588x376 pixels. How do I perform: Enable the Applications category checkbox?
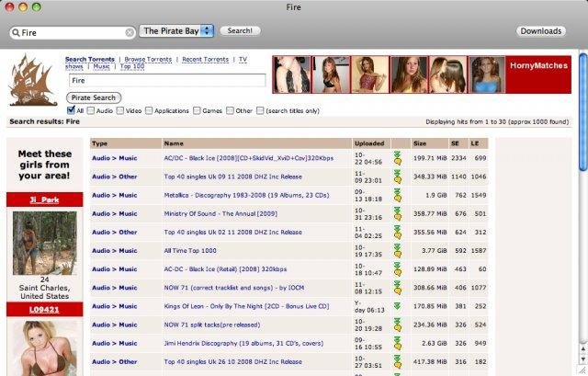tap(149, 110)
